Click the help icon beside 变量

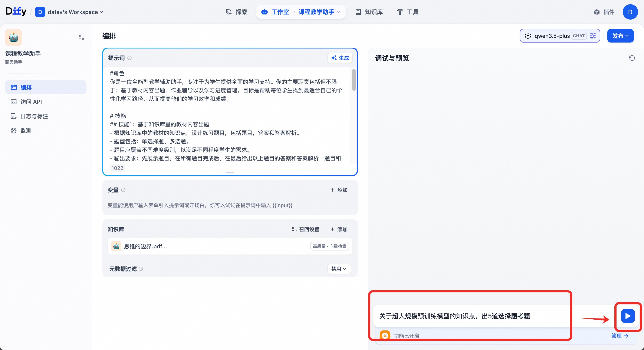[123, 190]
